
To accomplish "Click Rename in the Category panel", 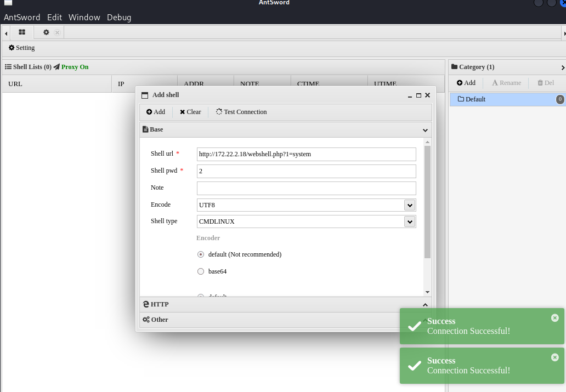I will [506, 83].
